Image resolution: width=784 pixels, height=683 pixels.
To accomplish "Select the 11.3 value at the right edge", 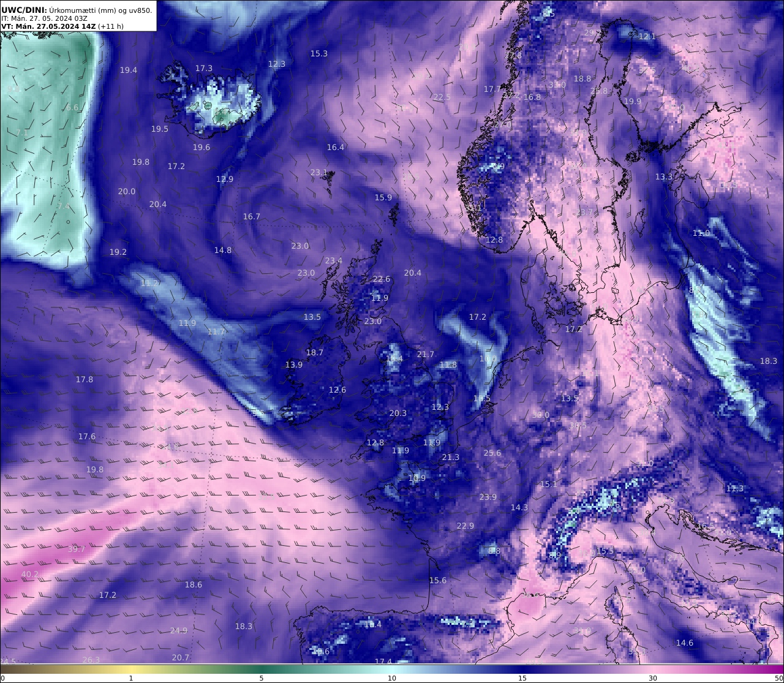I will (735, 489).
